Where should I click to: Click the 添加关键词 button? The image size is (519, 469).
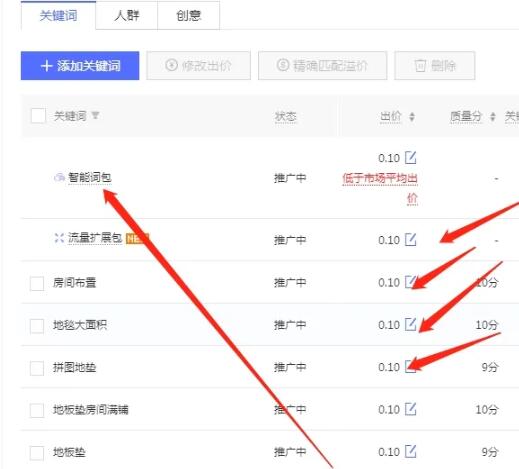pos(80,66)
